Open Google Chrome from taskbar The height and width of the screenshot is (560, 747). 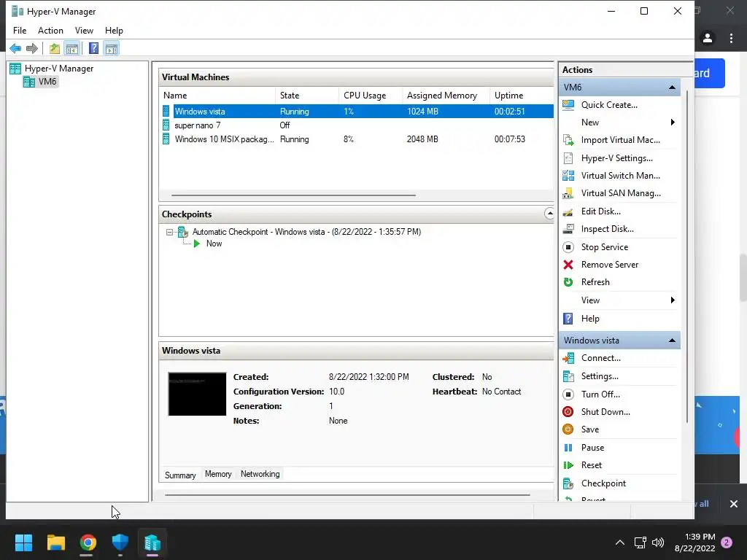click(88, 542)
